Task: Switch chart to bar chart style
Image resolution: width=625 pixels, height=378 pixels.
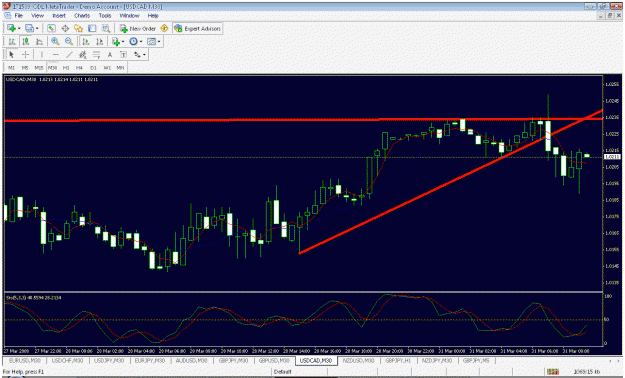Action: [12, 41]
